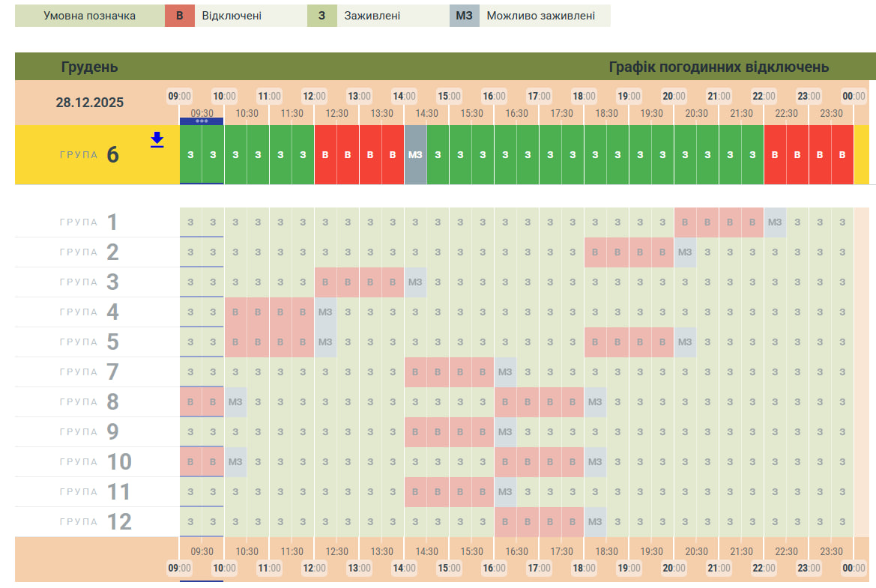876x588 pixels.
Task: Click the 'Графік погодинних відключень' title
Action: coord(719,67)
